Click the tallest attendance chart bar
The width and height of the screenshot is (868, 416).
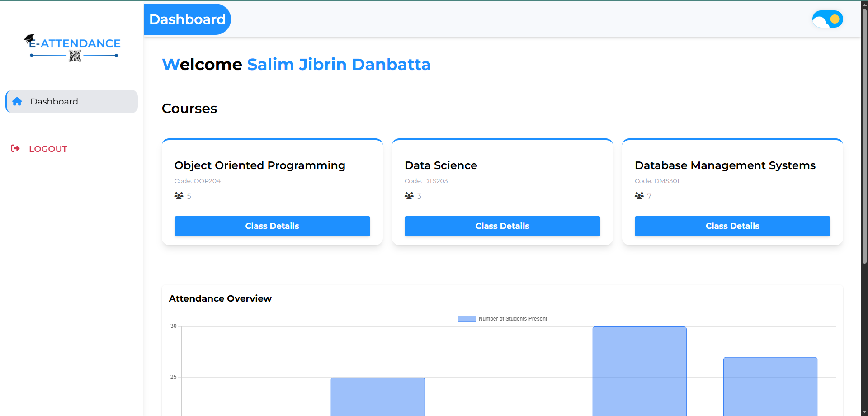(x=639, y=371)
